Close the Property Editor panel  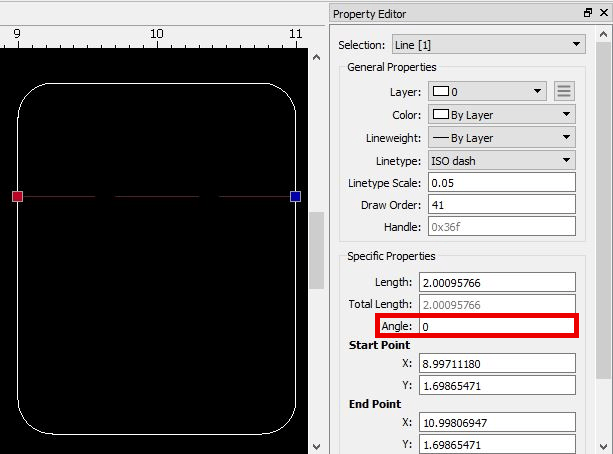pyautogui.click(x=604, y=13)
